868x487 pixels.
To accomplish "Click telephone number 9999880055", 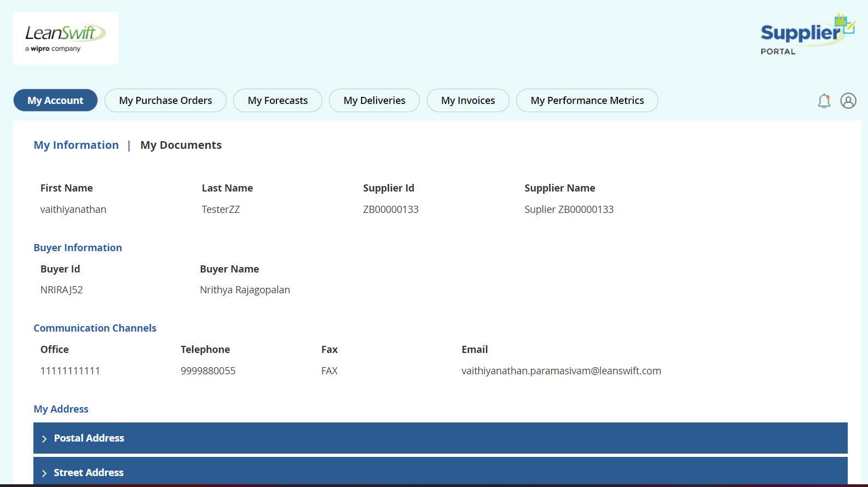I will 208,371.
